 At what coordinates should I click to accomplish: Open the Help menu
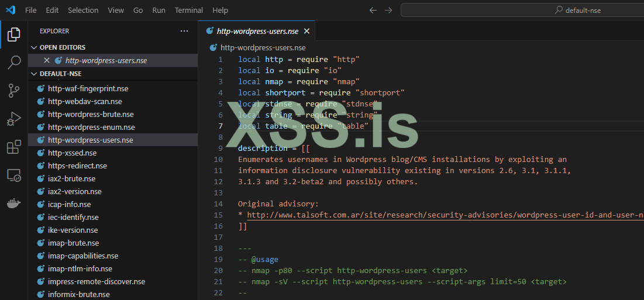coord(221,11)
